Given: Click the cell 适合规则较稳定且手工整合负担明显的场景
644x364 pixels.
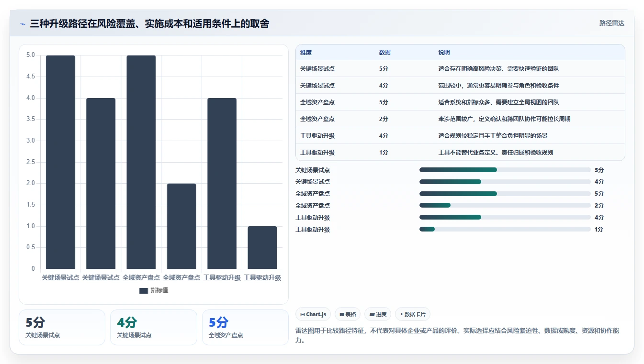Looking at the screenshot, I should [x=493, y=136].
